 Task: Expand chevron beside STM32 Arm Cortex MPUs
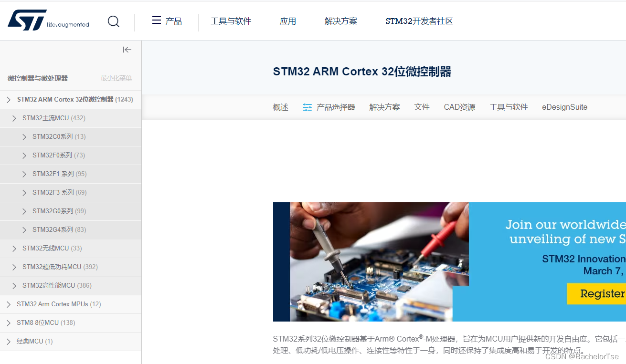tap(9, 304)
